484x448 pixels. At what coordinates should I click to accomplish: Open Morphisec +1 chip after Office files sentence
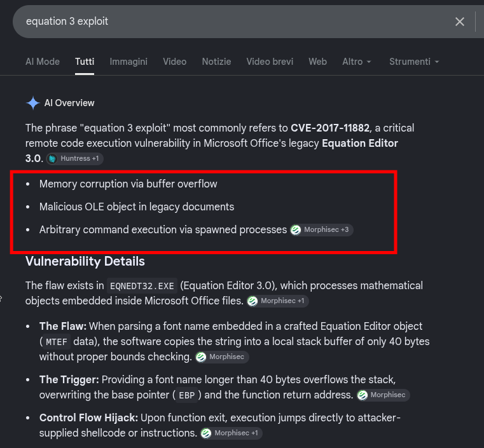click(x=278, y=301)
